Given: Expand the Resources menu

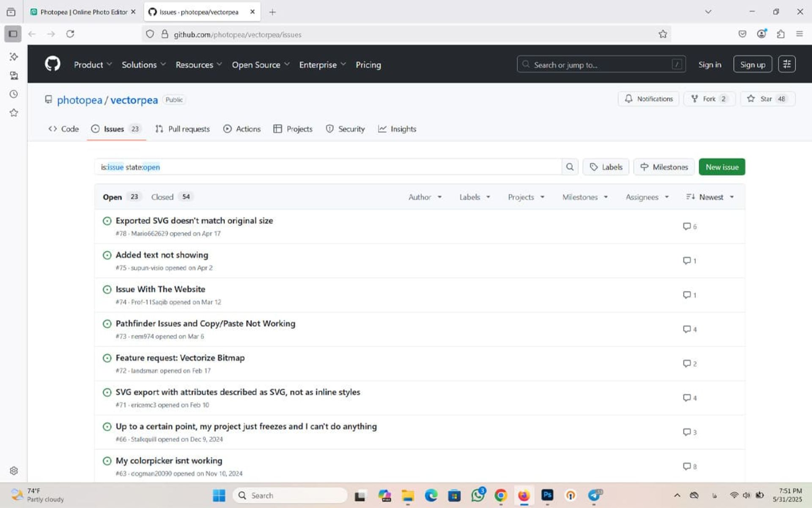Looking at the screenshot, I should click(x=199, y=65).
